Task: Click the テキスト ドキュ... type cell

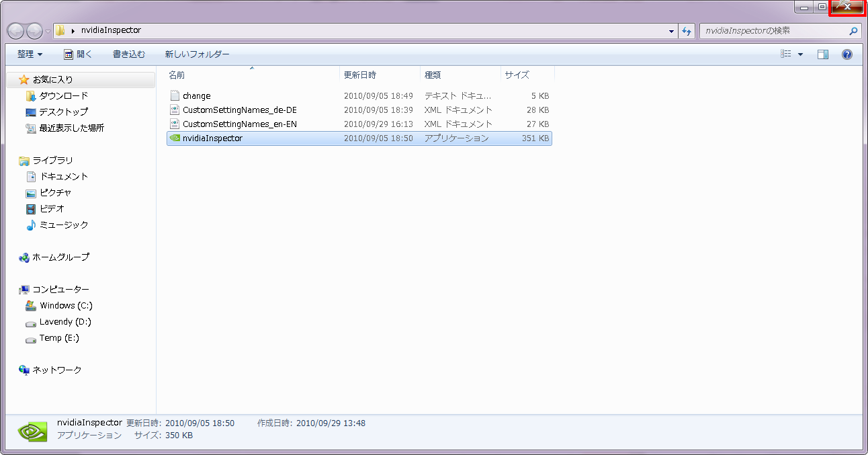Action: pos(458,95)
